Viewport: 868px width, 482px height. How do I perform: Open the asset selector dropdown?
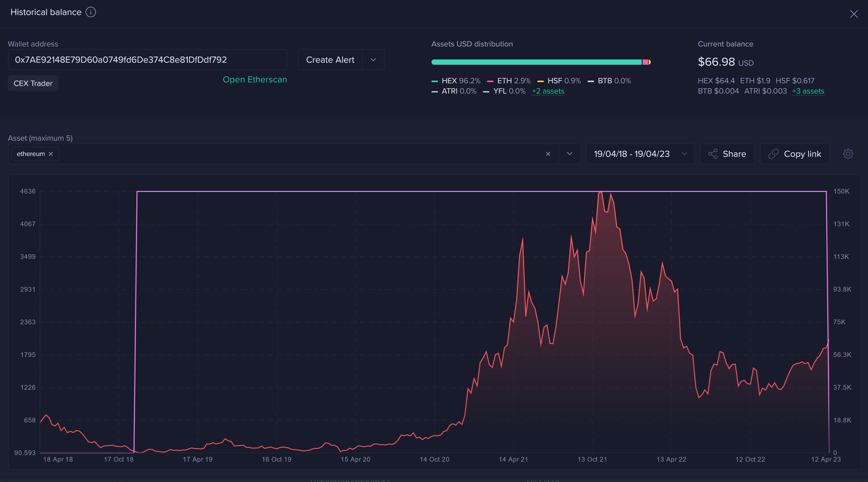(569, 154)
